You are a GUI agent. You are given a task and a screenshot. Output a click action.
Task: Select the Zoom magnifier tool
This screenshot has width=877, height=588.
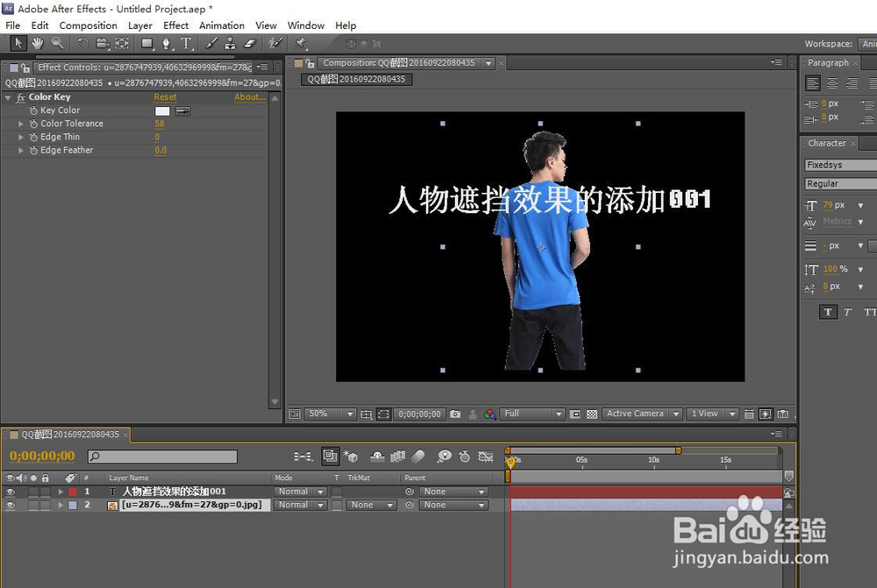(57, 43)
